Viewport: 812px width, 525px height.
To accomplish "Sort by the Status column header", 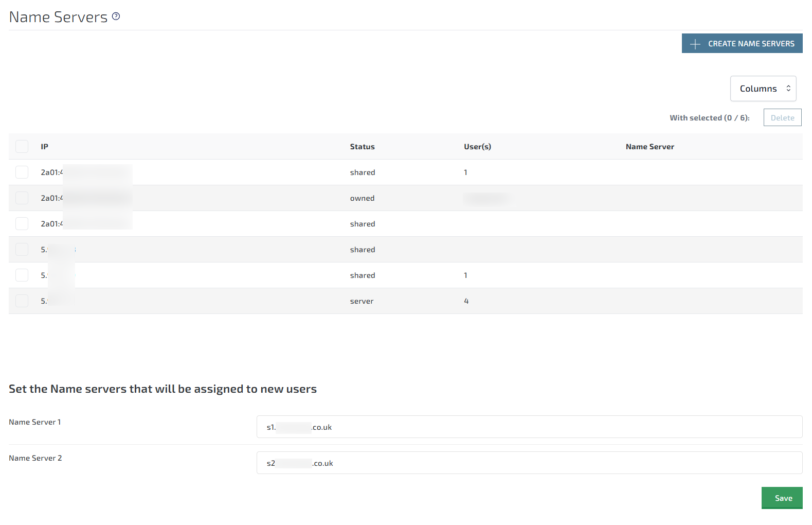I will click(x=362, y=147).
